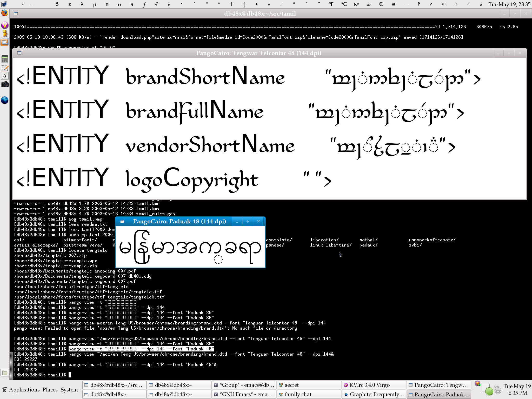Screen dimensions: 532x399
Task: Click the folder icon at the left panel bottom
Action: click(x=5, y=373)
